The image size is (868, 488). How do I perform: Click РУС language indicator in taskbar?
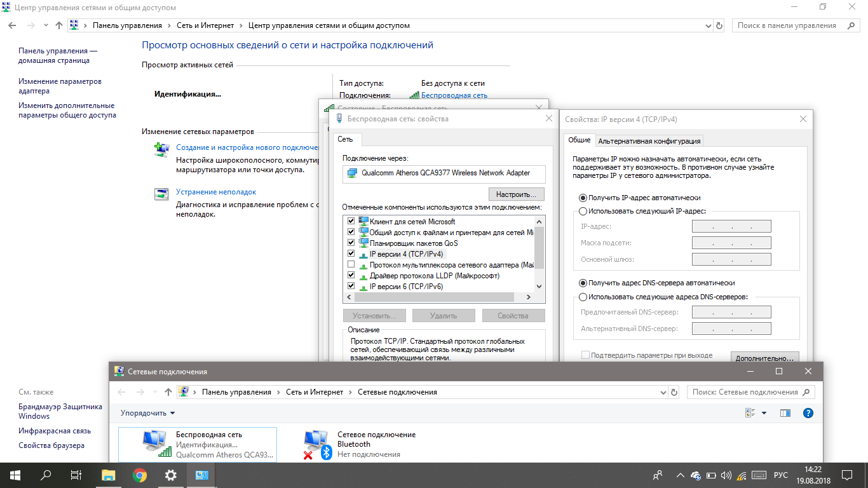tap(780, 475)
